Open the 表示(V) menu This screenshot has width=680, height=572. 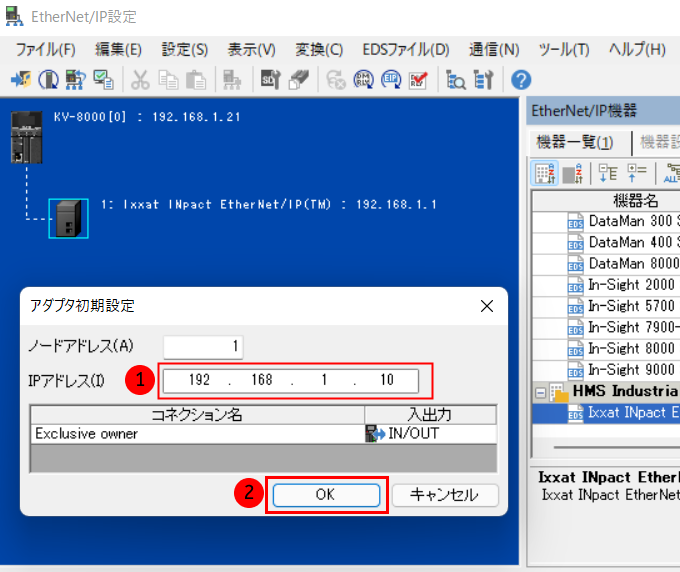(x=252, y=50)
